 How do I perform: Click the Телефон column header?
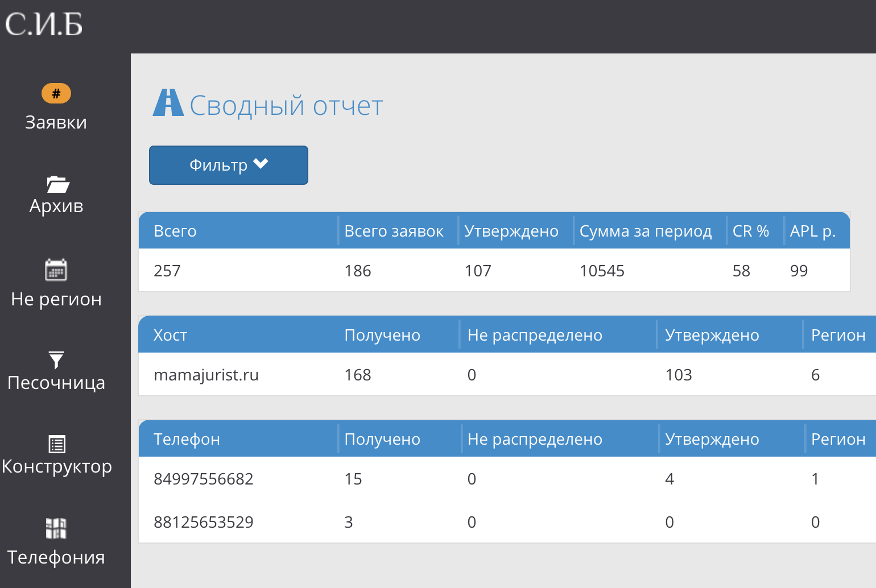[187, 439]
